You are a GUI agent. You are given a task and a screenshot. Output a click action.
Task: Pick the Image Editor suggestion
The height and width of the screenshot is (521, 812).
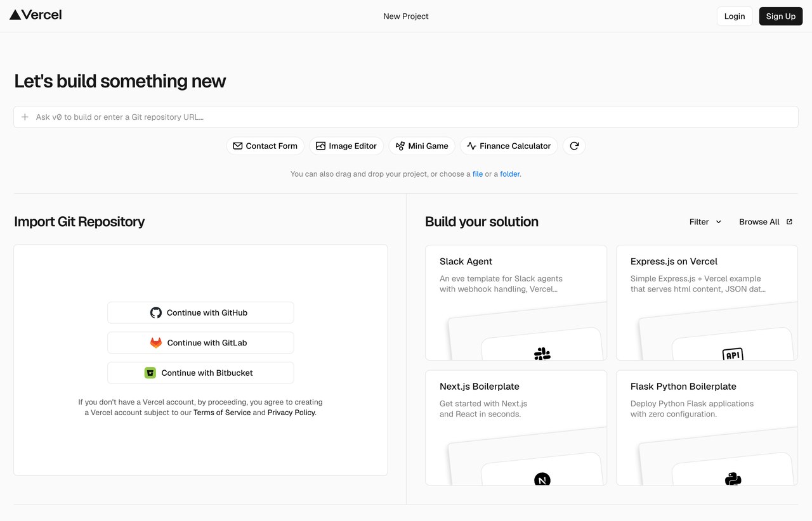click(346, 146)
